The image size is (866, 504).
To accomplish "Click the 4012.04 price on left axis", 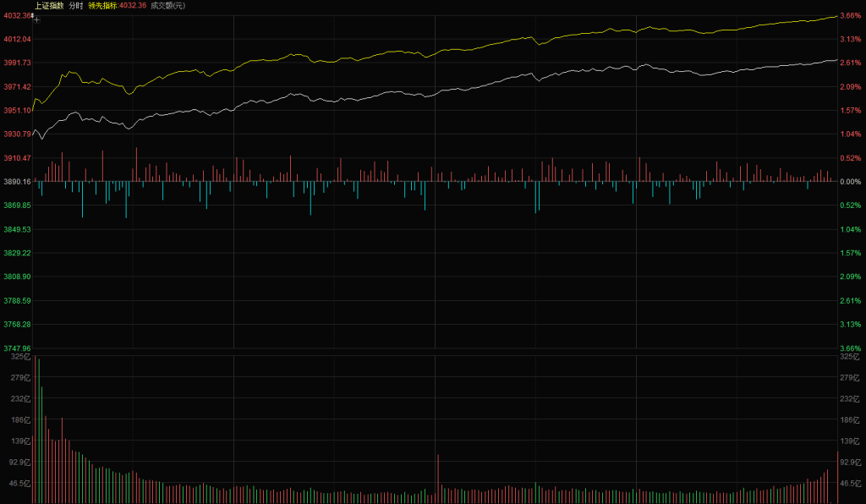I will pyautogui.click(x=17, y=39).
